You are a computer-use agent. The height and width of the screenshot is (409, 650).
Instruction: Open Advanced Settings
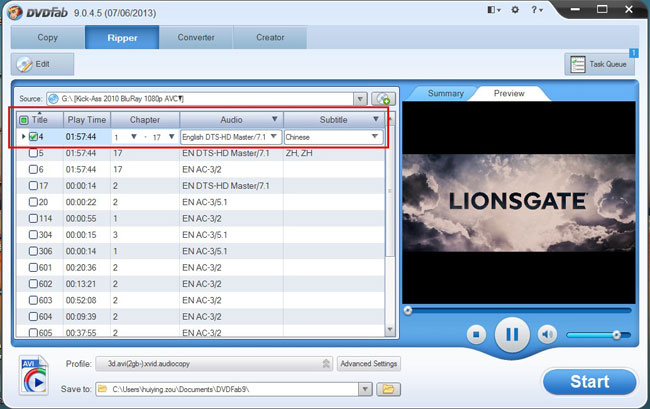(369, 363)
